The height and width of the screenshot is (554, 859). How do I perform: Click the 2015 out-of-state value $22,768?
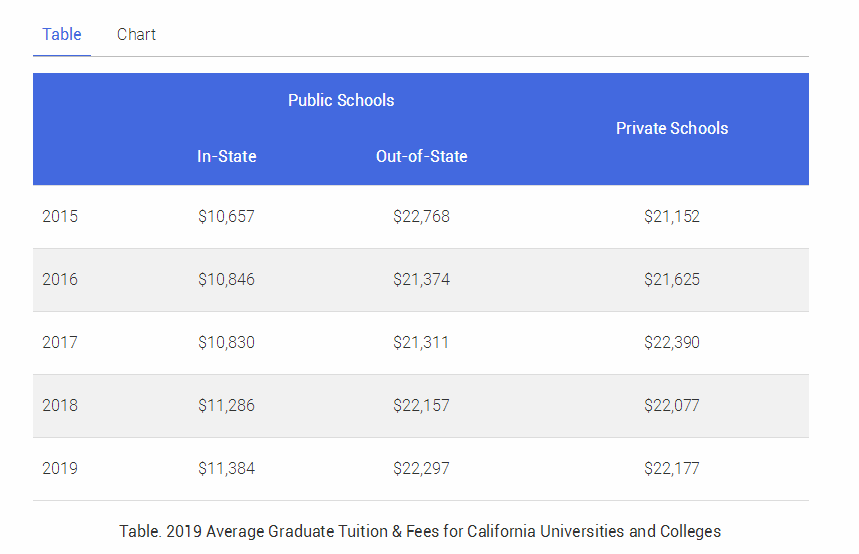422,216
